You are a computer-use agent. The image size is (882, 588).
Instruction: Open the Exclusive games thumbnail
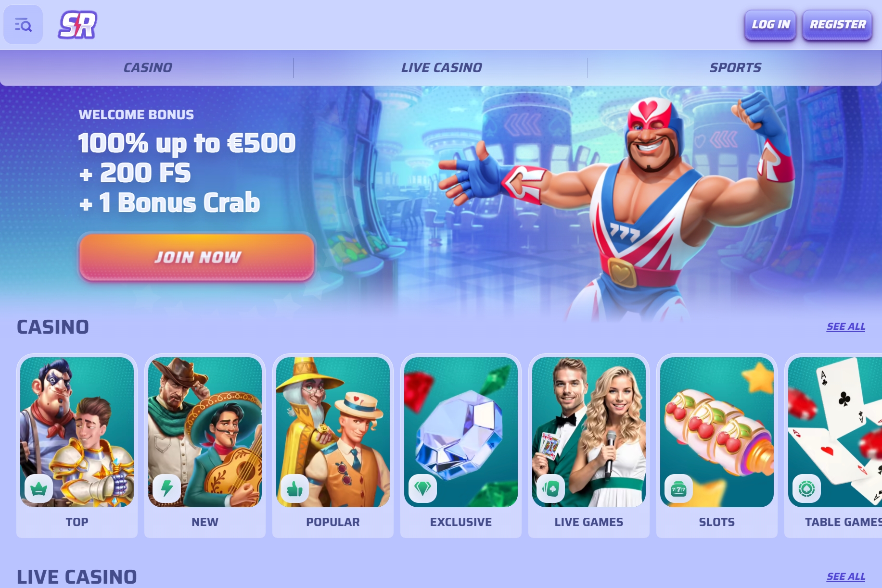point(461,432)
